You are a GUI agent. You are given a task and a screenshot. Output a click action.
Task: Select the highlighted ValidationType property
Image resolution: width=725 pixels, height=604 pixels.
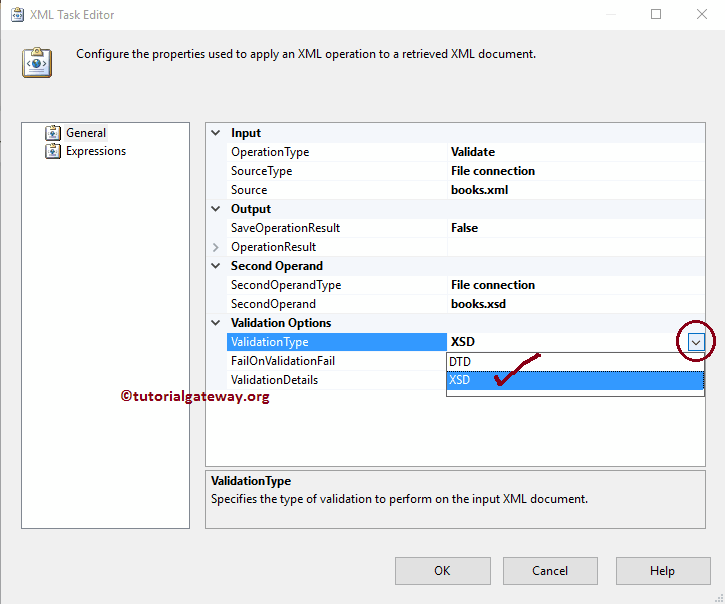click(337, 342)
